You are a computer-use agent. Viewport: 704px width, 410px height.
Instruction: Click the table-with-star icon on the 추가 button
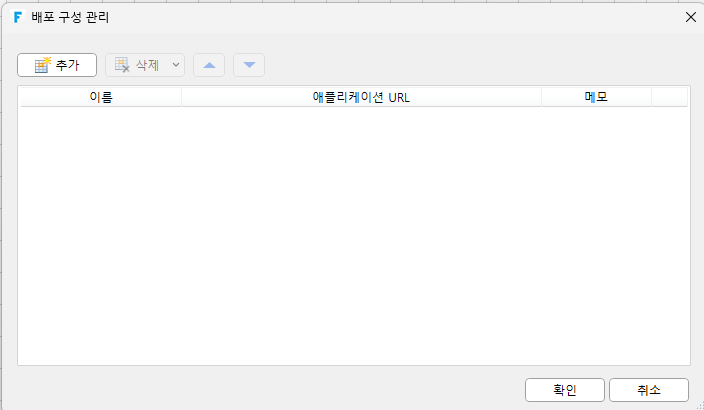coord(43,65)
